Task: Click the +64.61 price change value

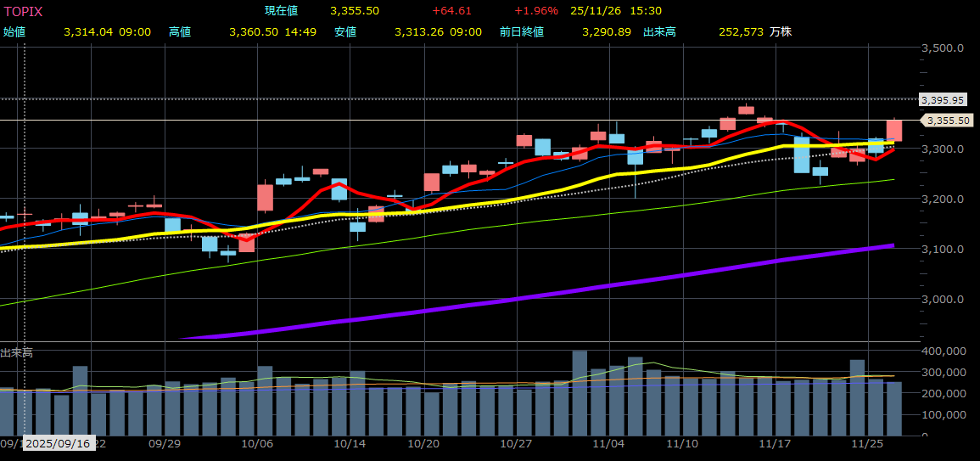Action: (451, 11)
